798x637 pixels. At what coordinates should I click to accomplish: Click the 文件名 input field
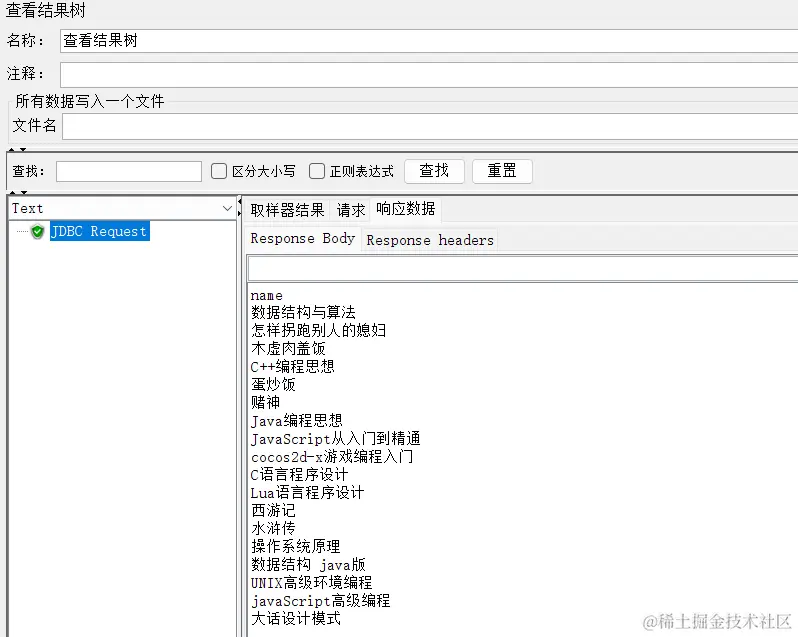(430, 126)
